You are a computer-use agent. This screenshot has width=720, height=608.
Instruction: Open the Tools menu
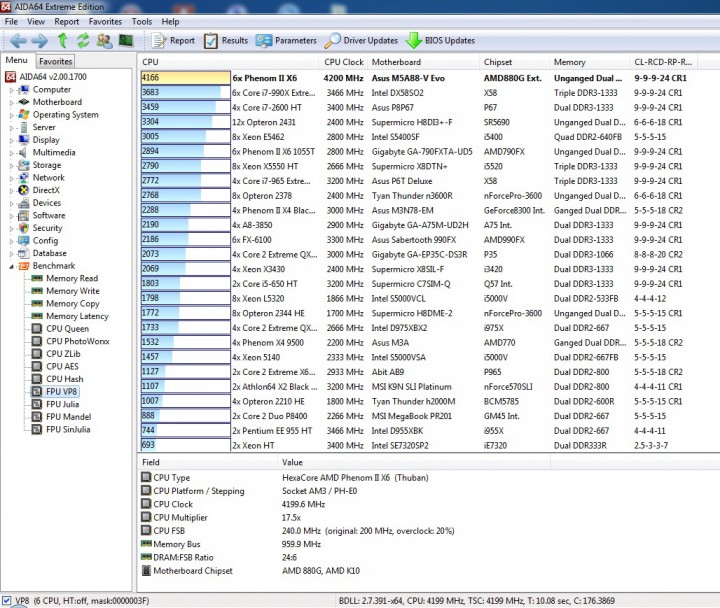tap(141, 22)
